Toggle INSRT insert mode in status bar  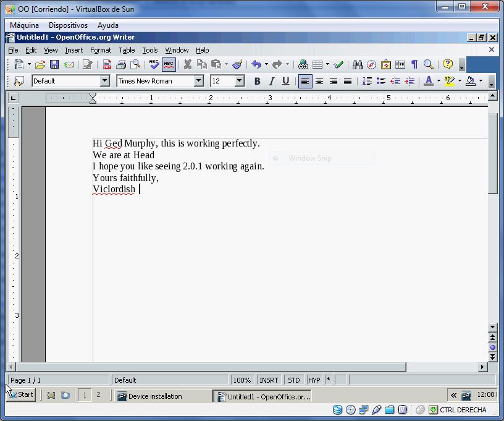coord(269,380)
